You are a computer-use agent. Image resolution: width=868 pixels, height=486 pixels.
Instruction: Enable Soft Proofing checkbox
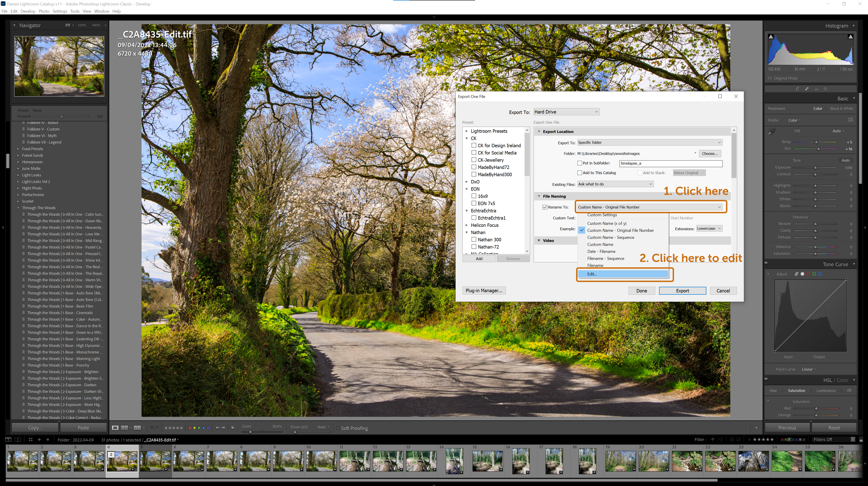click(x=338, y=428)
